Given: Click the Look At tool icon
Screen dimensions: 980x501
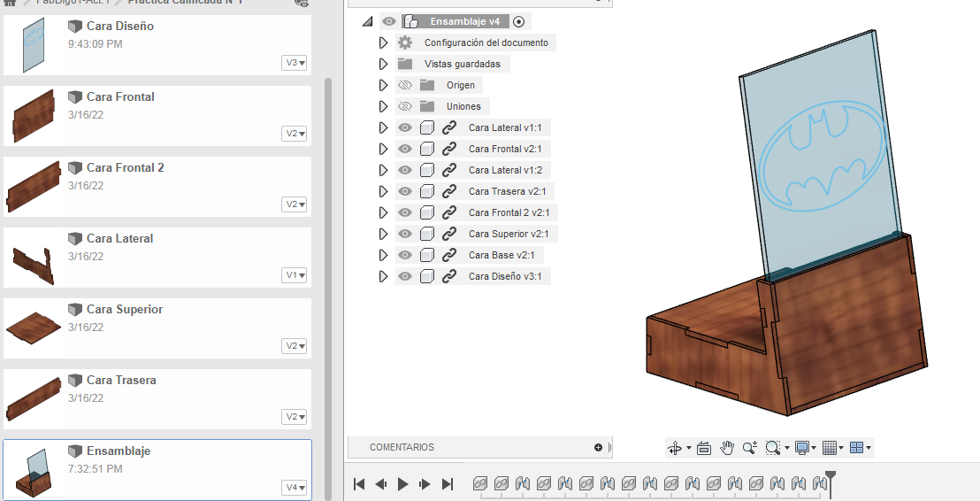Looking at the screenshot, I should click(704, 448).
